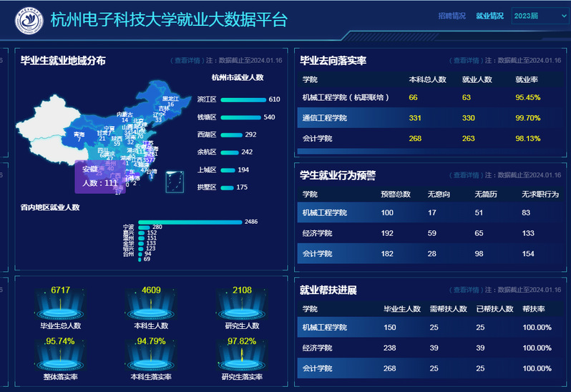Screen dimensions: 571x392
Task: Select the 就业情况 tab
Action: [x=489, y=16]
